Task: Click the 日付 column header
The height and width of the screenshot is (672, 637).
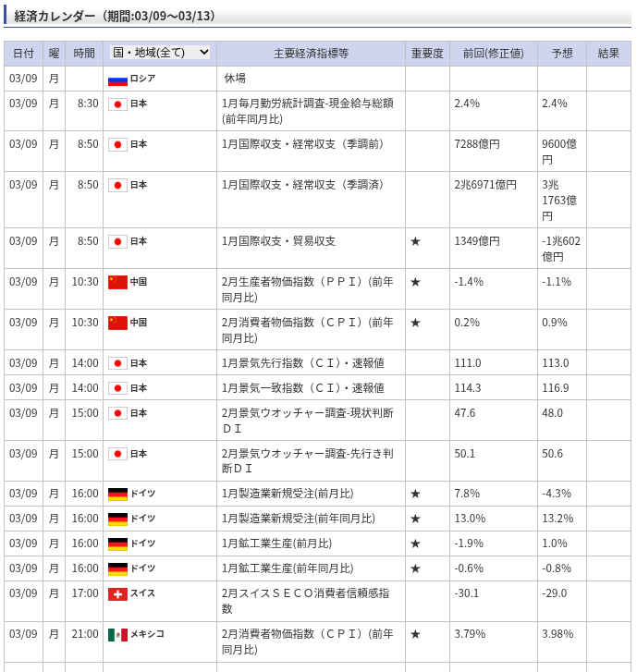Action: (23, 54)
